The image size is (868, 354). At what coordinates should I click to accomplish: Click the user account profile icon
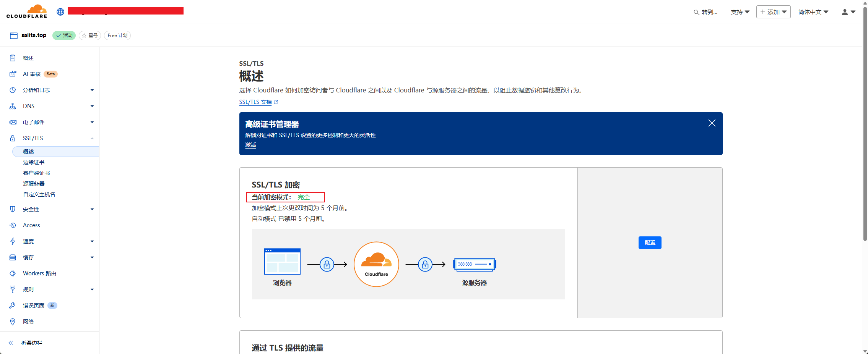845,12
